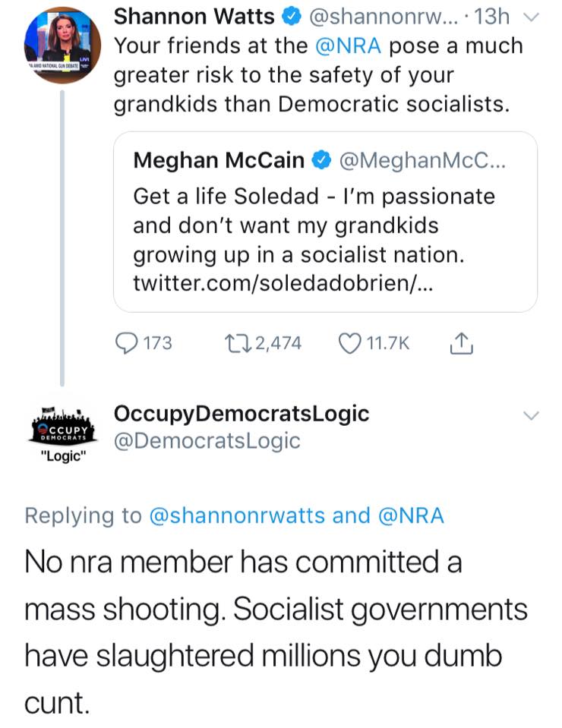Open the OccupyDemocratsLogic display name
This screenshot has width=562, height=728.
click(x=241, y=413)
